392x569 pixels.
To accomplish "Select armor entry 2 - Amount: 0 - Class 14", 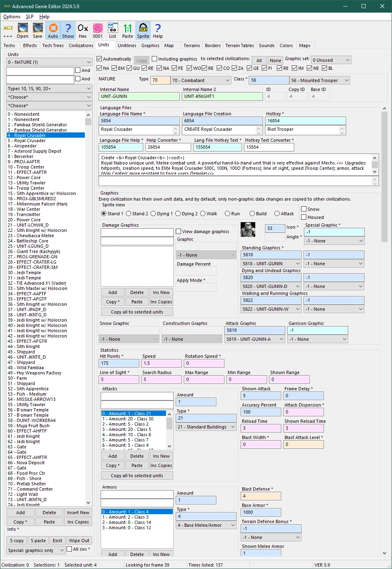I will pyautogui.click(x=137, y=522).
